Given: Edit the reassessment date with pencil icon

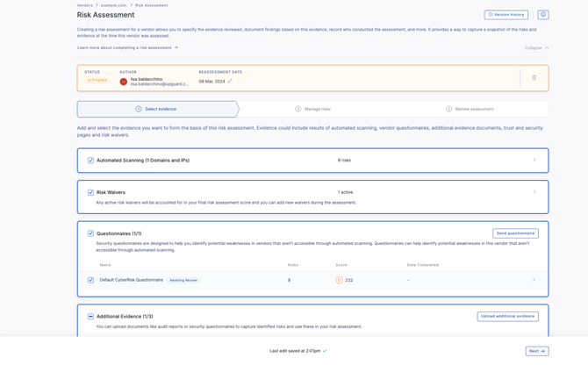Looking at the screenshot, I should tap(230, 81).
